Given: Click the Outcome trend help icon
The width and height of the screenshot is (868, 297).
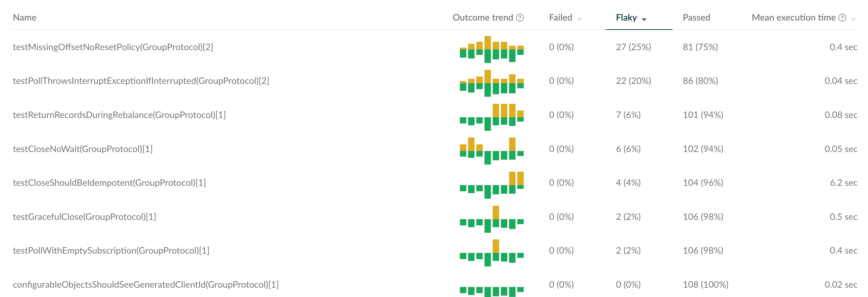Looking at the screenshot, I should 520,18.
